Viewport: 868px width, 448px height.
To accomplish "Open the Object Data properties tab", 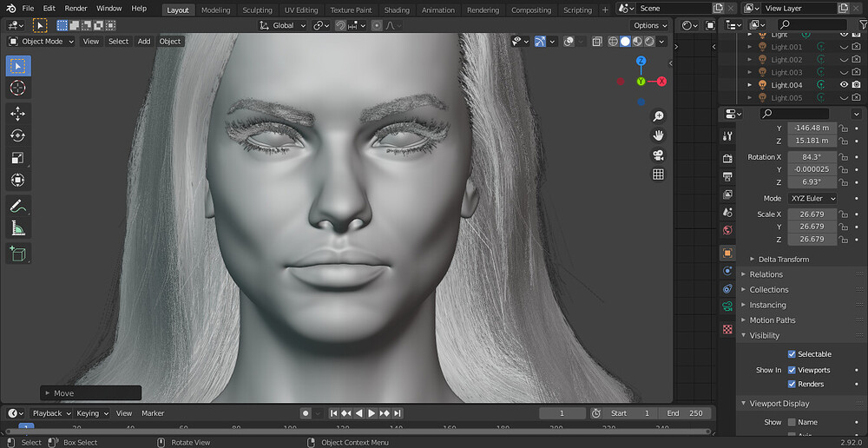I will pos(728,306).
